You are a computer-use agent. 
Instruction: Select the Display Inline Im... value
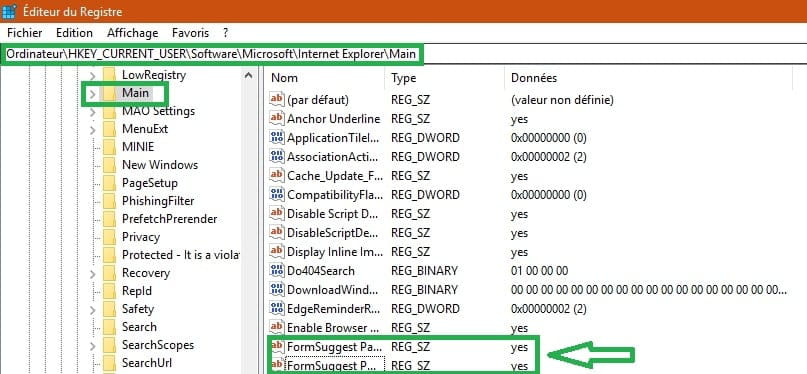(x=335, y=252)
